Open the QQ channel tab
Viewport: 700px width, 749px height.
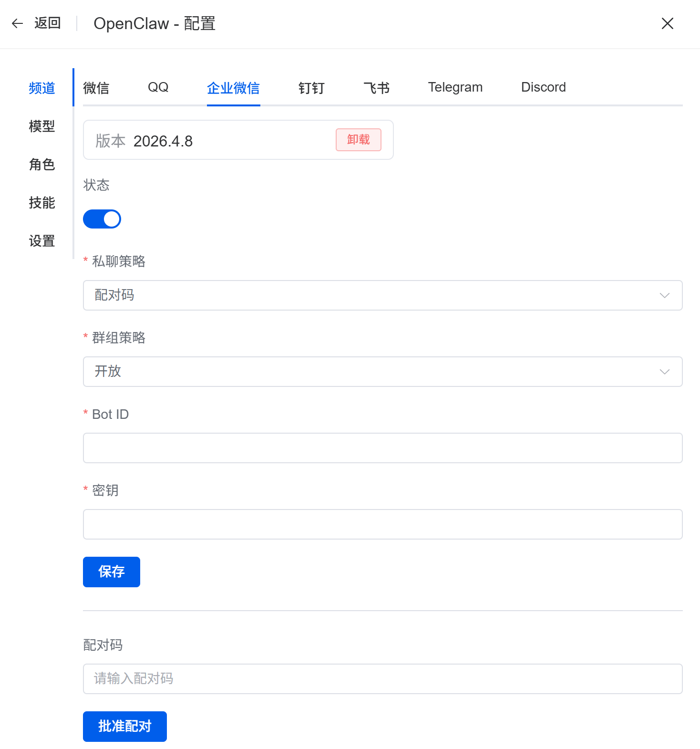[x=158, y=87]
